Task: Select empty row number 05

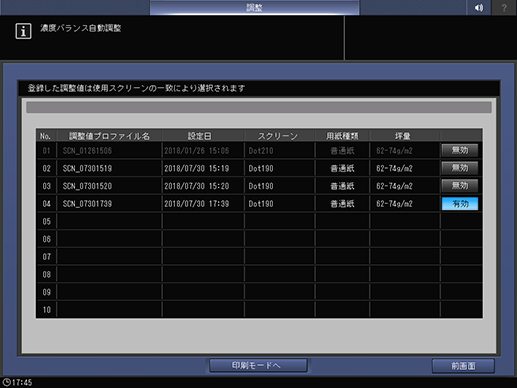Action: click(x=46, y=221)
